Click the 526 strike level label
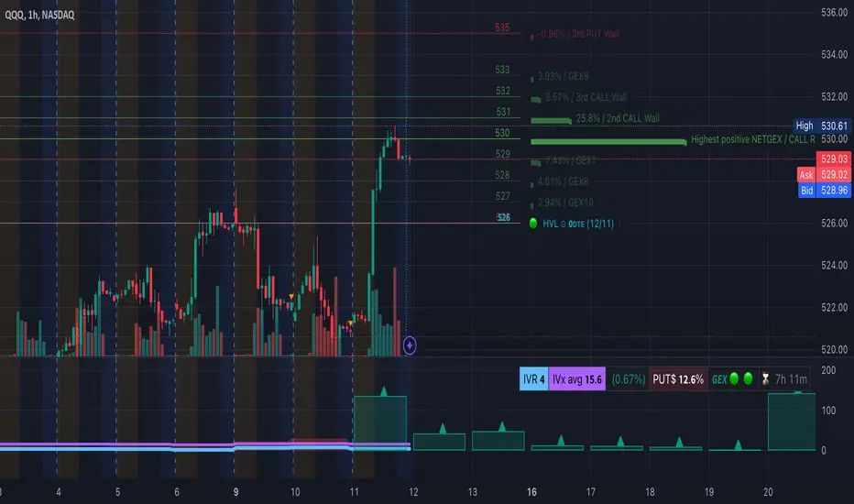The height and width of the screenshot is (504, 854). pyautogui.click(x=504, y=217)
